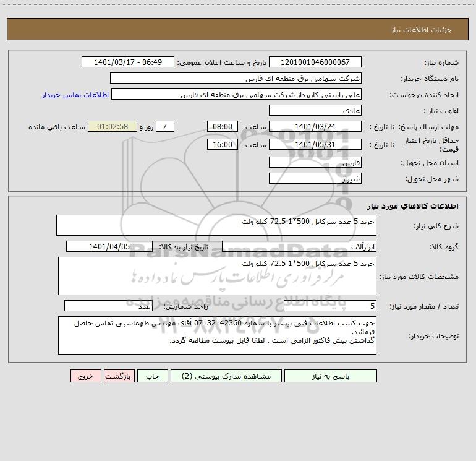Image resolution: width=476 pixels, height=461 pixels.
Task: Click the خروج exit button
Action: (x=85, y=376)
